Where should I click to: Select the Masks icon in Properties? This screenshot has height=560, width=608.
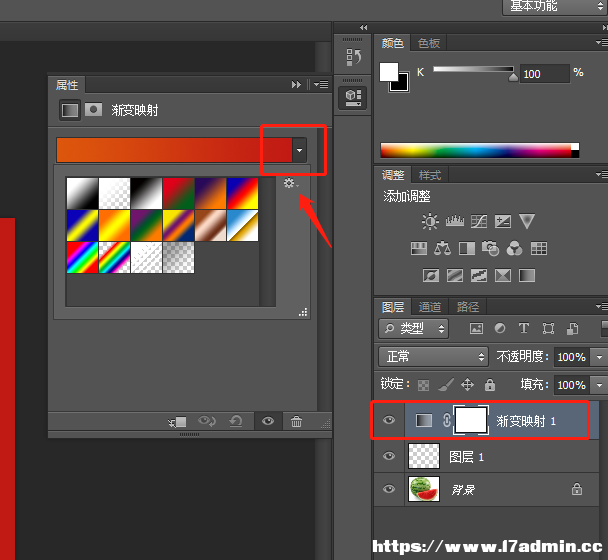(93, 110)
